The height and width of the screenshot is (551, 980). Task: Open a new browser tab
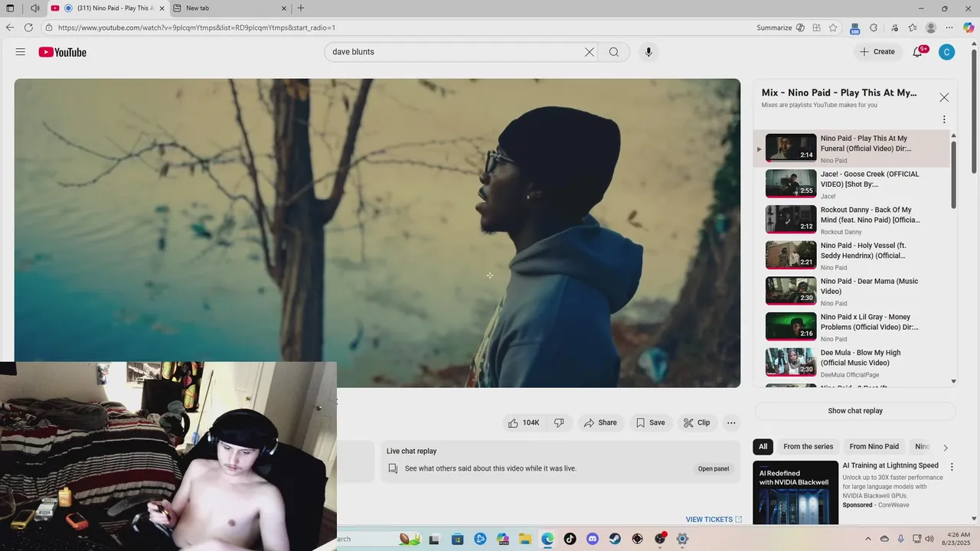pyautogui.click(x=301, y=8)
